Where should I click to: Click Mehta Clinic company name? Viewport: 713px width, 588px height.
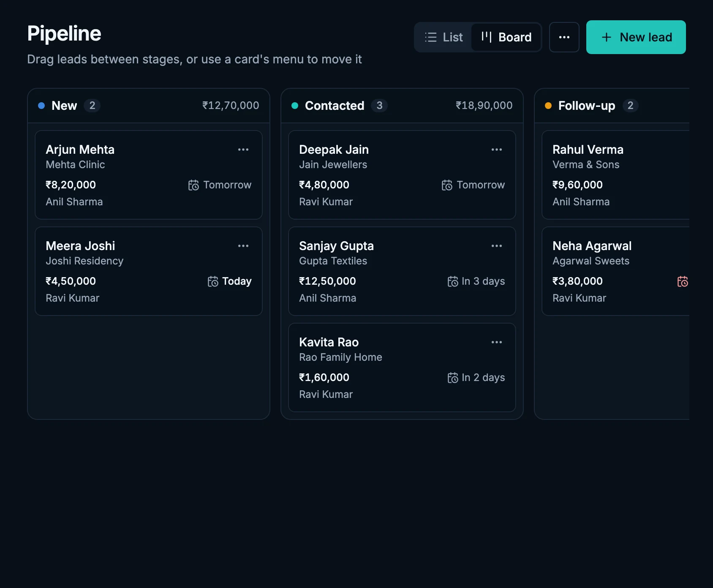click(75, 165)
